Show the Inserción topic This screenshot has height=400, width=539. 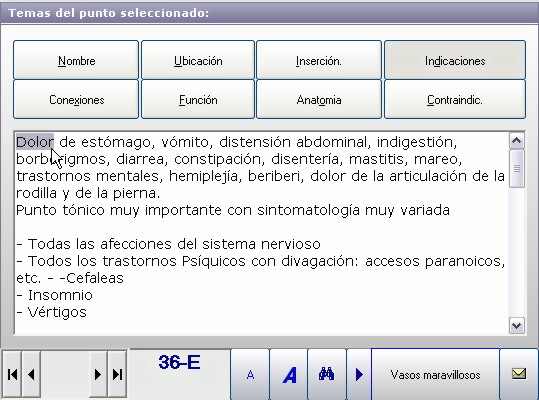click(x=319, y=60)
